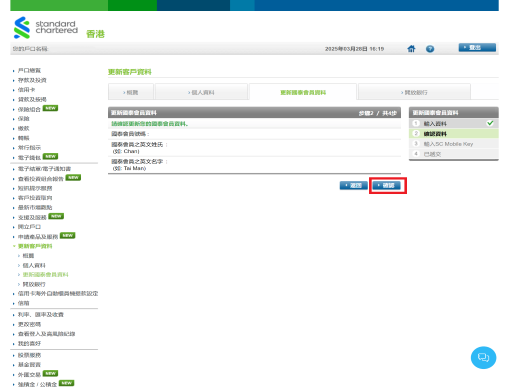Open 開立戶口 in sidebar
The width and height of the screenshot is (520, 389).
(x=29, y=227)
